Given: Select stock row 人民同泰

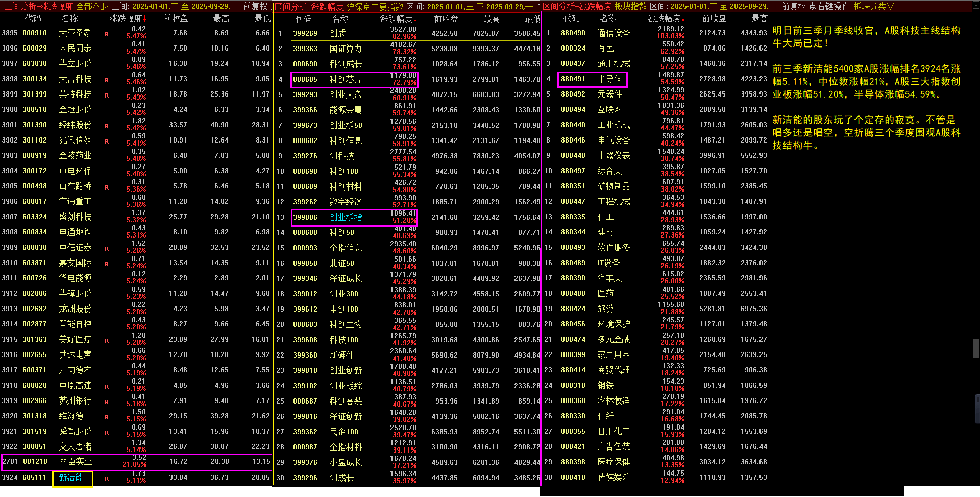Looking at the screenshot, I should tap(136, 48).
